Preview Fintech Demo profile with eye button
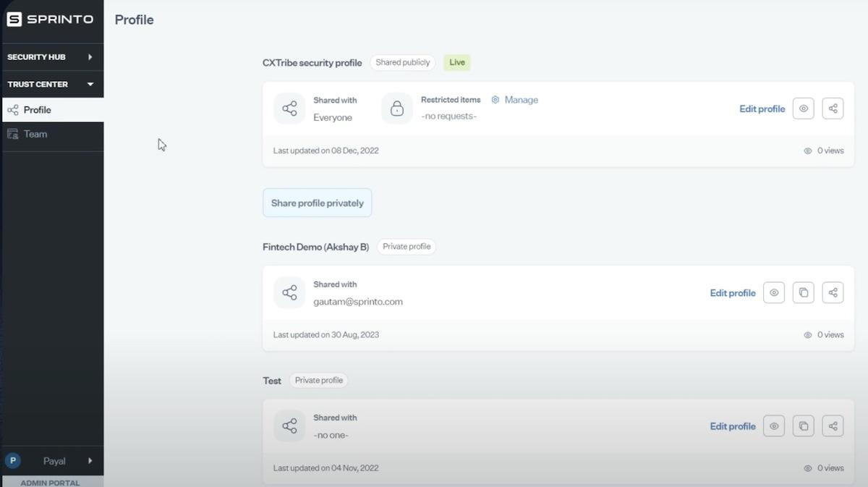868x487 pixels. (774, 292)
